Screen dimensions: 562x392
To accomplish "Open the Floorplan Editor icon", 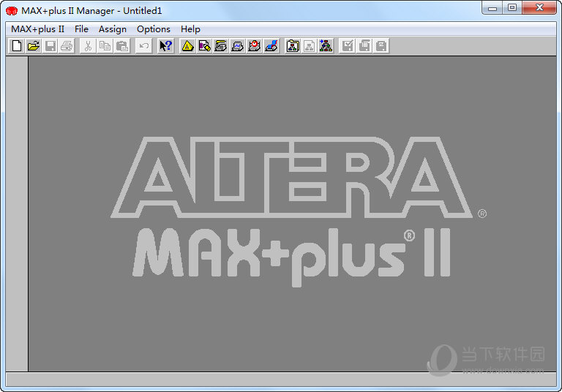I will (204, 46).
